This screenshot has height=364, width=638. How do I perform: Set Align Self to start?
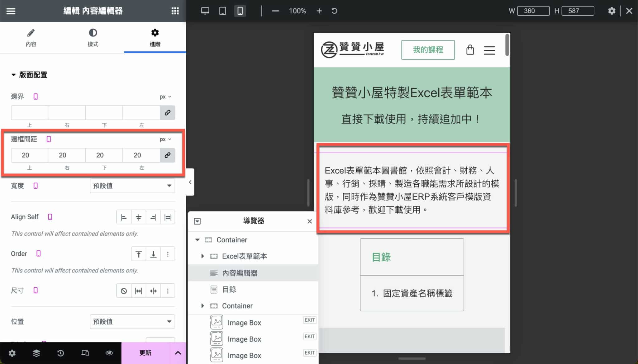tap(124, 217)
